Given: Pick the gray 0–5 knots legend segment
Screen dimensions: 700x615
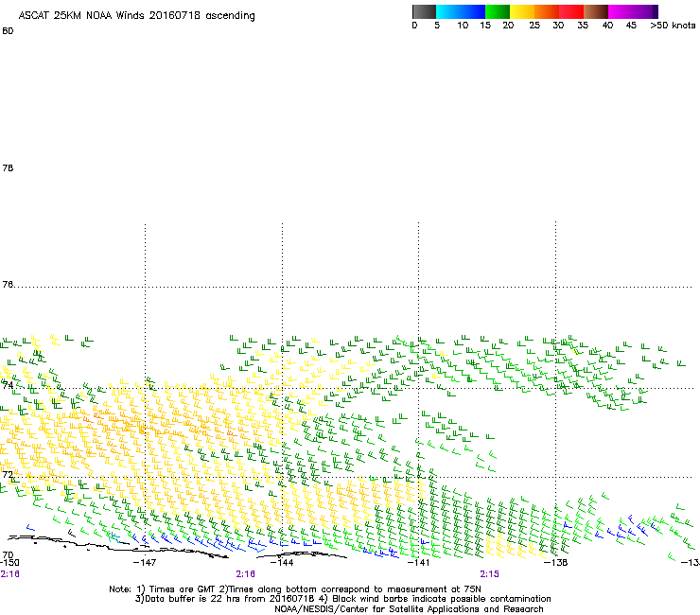Looking at the screenshot, I should [x=424, y=11].
